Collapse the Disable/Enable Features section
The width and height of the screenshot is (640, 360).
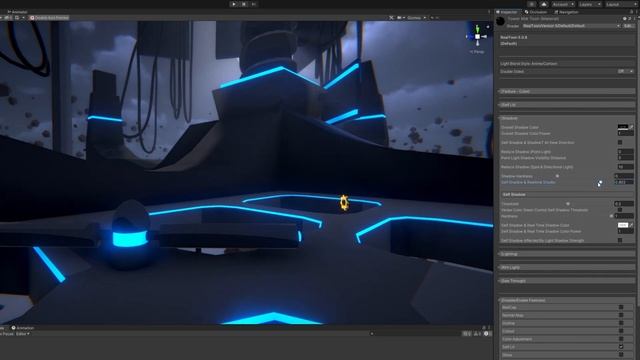[567, 300]
